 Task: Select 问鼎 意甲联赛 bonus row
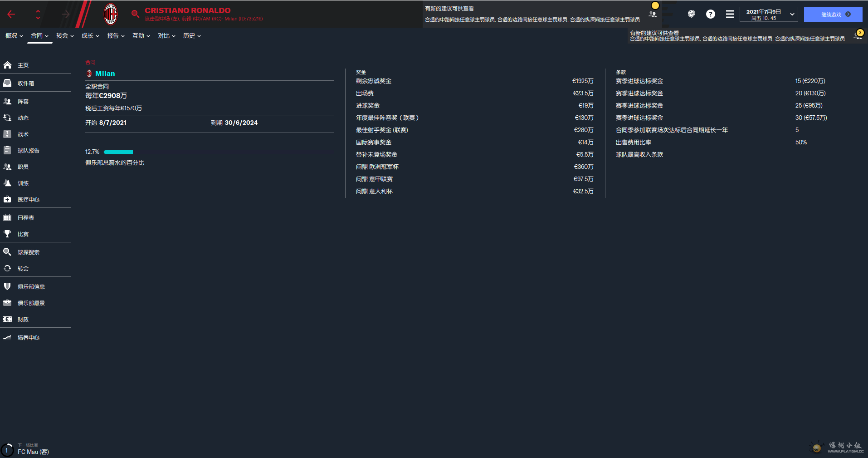pos(475,179)
